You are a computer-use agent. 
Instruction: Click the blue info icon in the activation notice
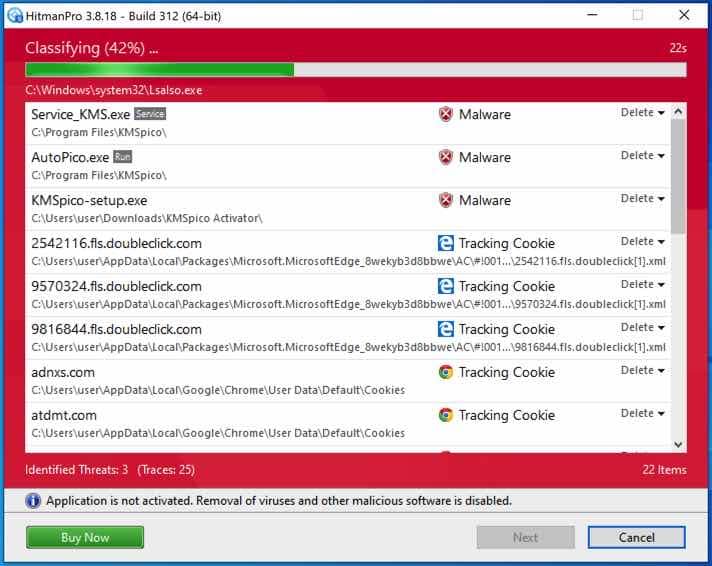pos(33,501)
